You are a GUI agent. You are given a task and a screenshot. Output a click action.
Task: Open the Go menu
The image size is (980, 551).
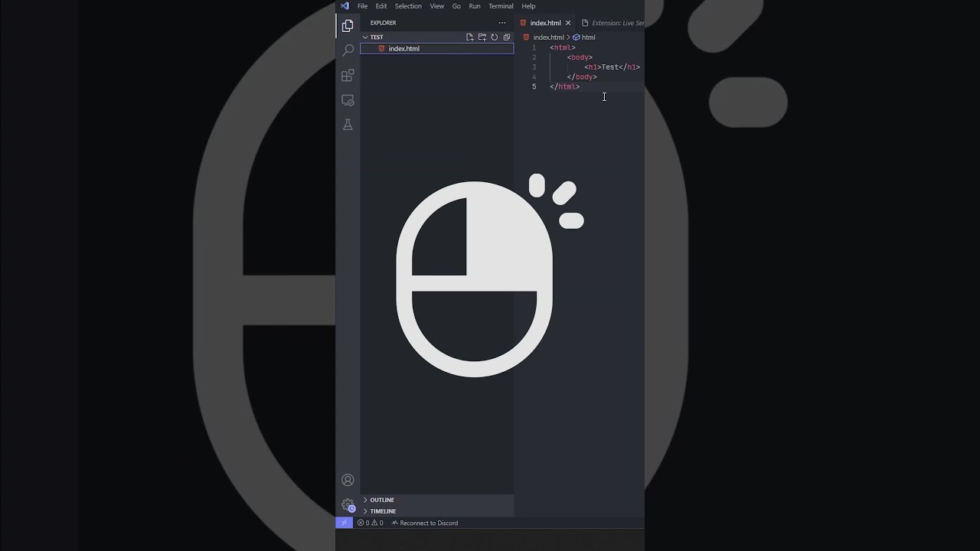[456, 6]
